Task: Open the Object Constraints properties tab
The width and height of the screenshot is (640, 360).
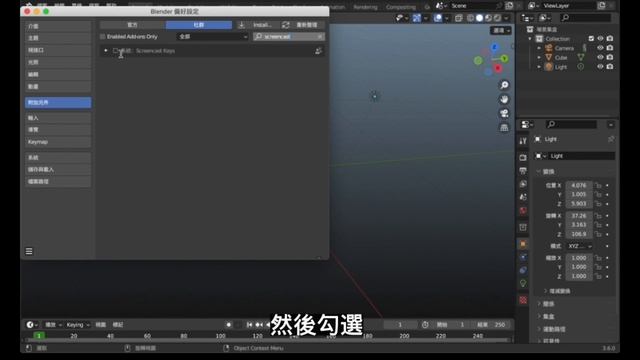Action: tap(523, 270)
